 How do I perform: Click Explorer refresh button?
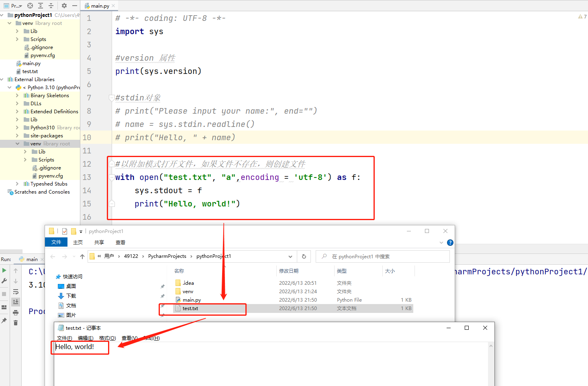click(304, 256)
